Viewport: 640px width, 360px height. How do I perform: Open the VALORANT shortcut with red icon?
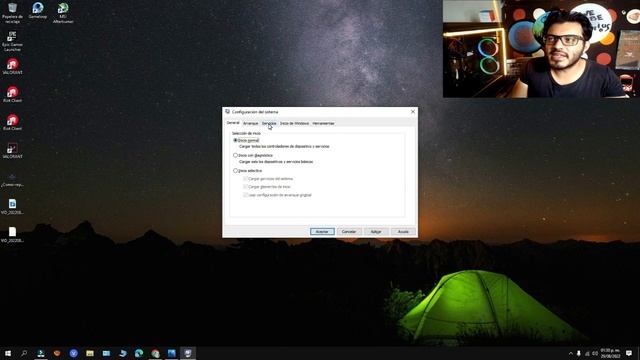pyautogui.click(x=12, y=67)
